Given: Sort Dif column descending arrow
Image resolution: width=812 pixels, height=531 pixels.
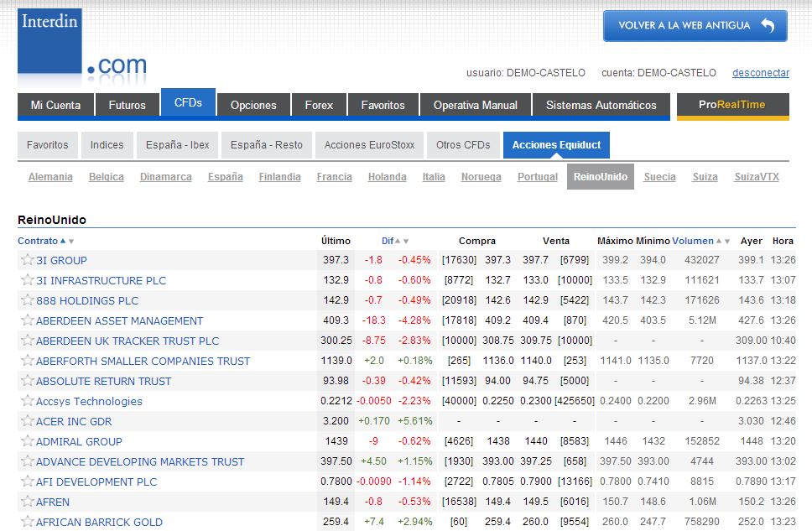Looking at the screenshot, I should pos(405,242).
